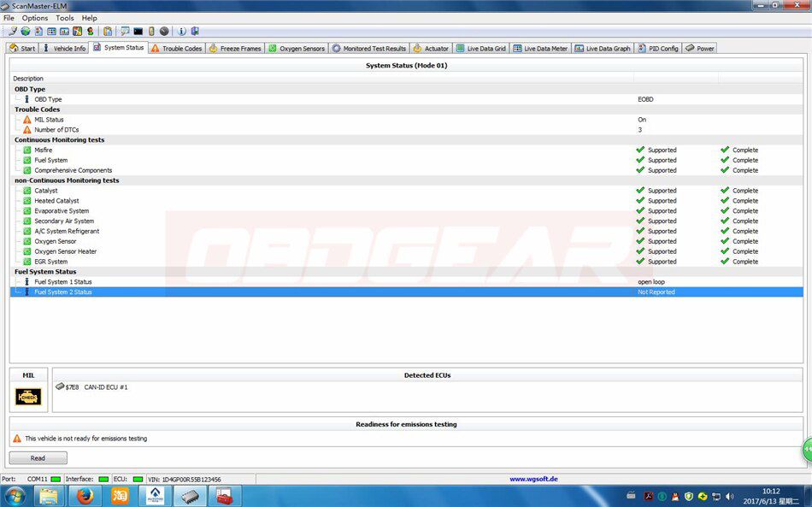Click the connect plug icon in the toolbar
Screen dimensions: 812x507
(x=13, y=31)
